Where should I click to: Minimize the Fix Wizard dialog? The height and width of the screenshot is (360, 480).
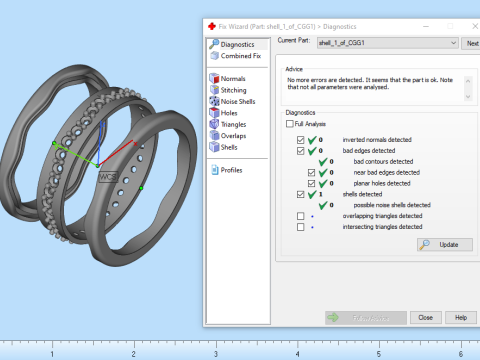pos(426,26)
